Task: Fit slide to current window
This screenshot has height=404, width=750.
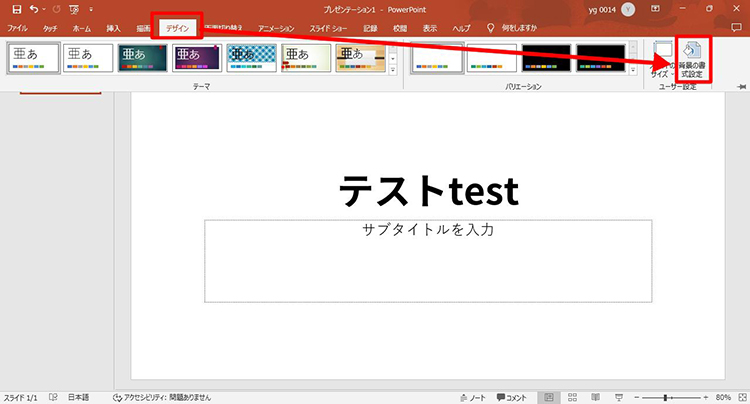Action: pos(740,397)
